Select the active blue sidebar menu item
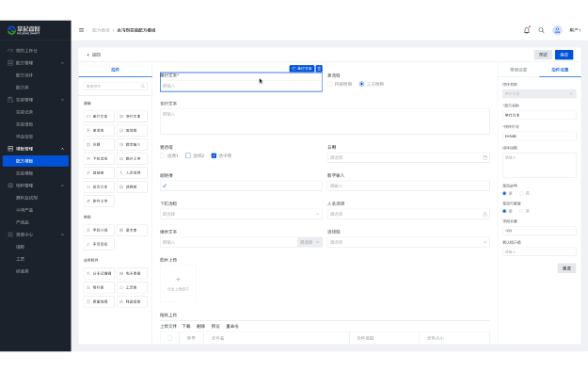The width and height of the screenshot is (588, 372). 36,161
